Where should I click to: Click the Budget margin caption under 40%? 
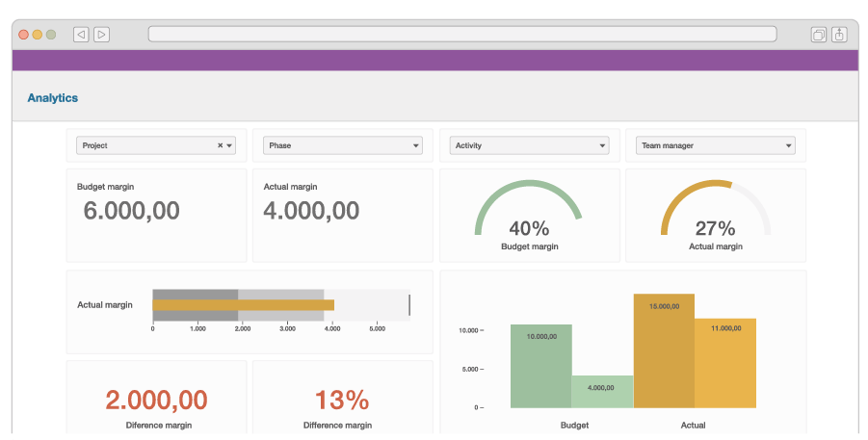click(530, 246)
